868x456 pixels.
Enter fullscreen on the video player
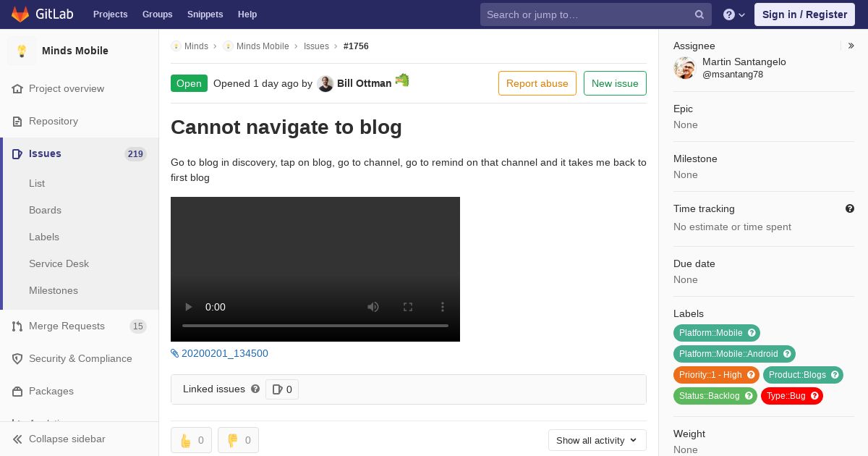click(408, 307)
